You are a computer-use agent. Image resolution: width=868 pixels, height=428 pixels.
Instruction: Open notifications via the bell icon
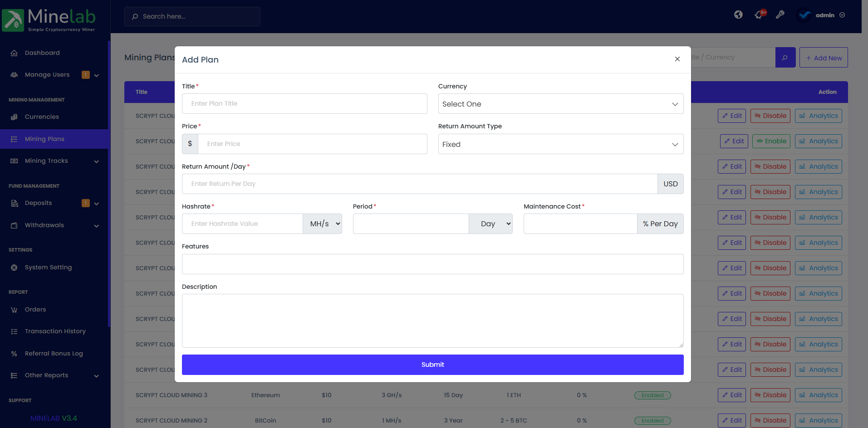click(x=758, y=15)
